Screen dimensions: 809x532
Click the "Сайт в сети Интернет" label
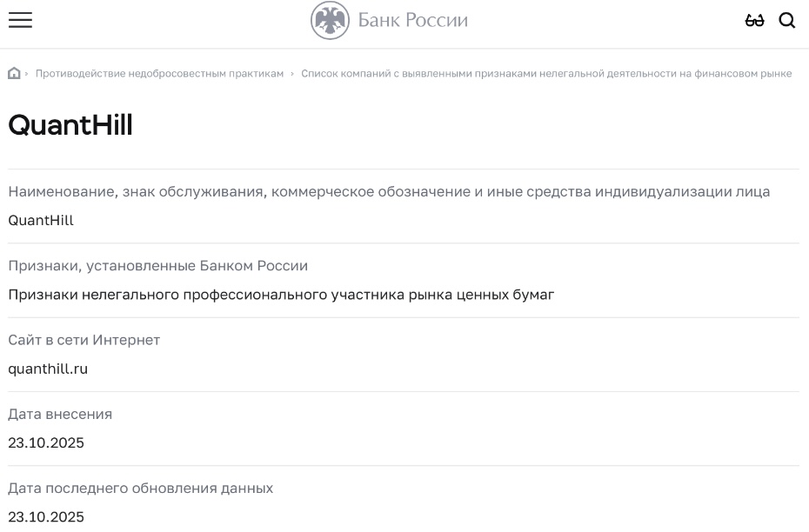(84, 340)
